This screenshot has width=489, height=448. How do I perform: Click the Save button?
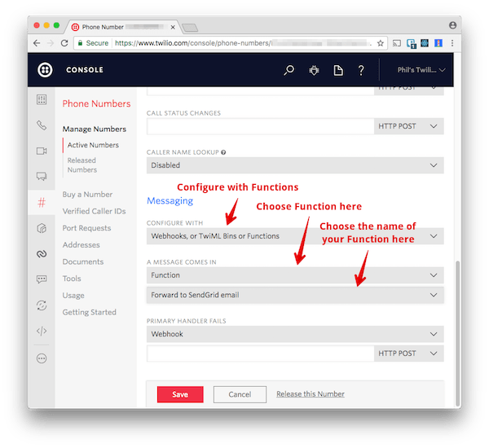(x=180, y=394)
